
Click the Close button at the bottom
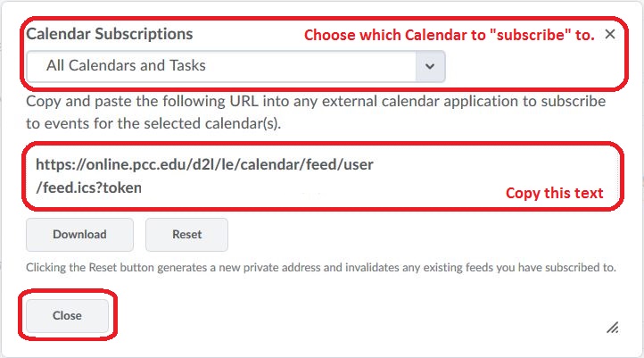click(67, 315)
